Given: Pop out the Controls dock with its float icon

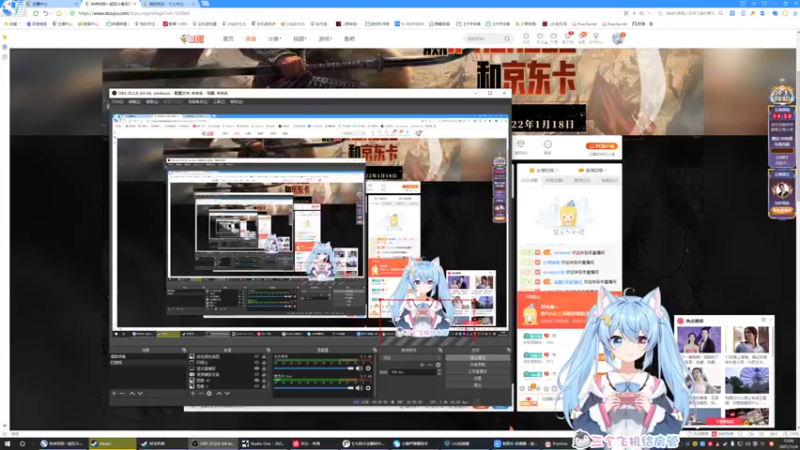Looking at the screenshot, I should (x=508, y=350).
